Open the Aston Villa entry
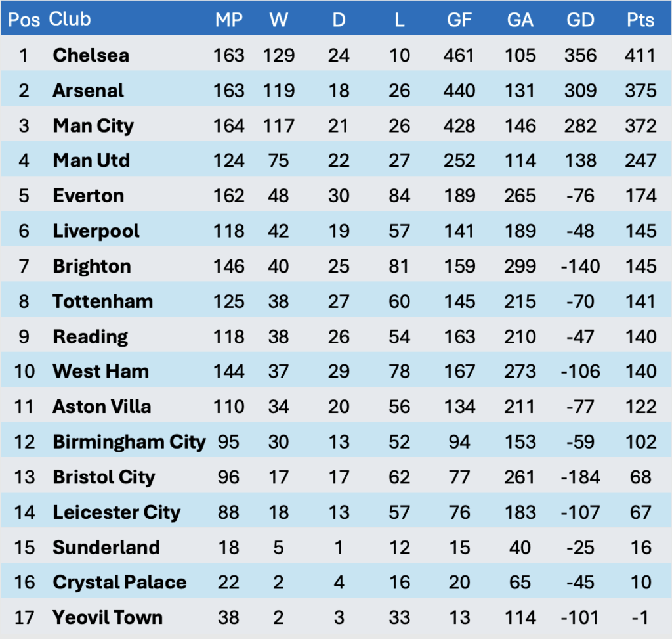Screen dimensions: 672x639 102,407
